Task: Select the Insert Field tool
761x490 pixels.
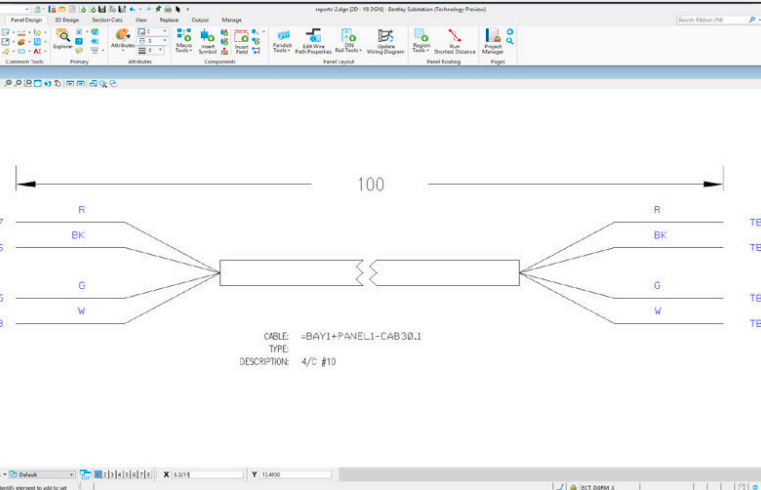Action: pyautogui.click(x=242, y=41)
